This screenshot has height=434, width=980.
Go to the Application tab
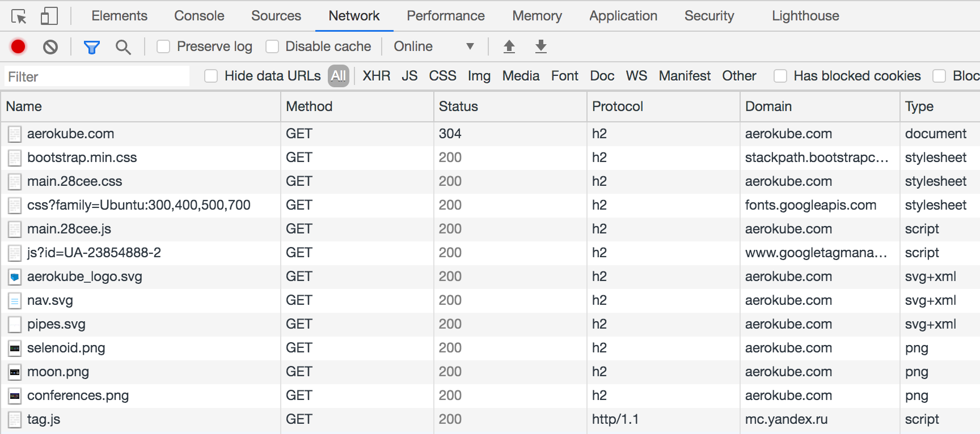(623, 16)
